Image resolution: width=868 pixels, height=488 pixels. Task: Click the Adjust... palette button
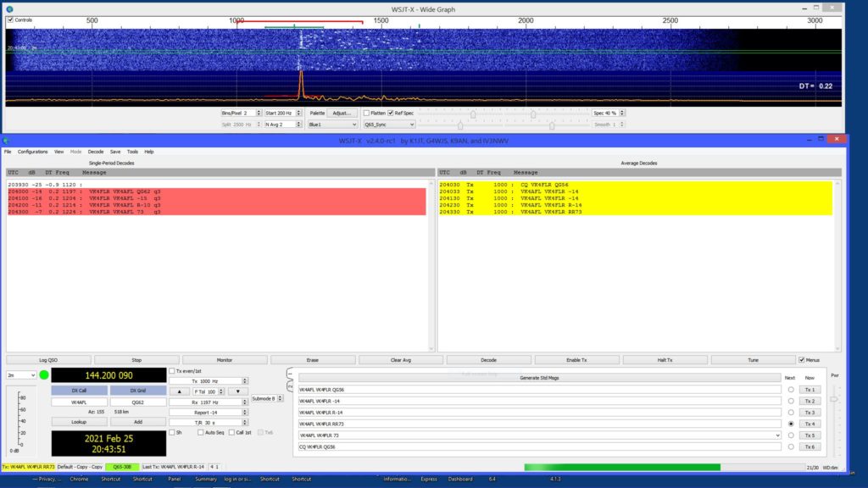click(342, 113)
